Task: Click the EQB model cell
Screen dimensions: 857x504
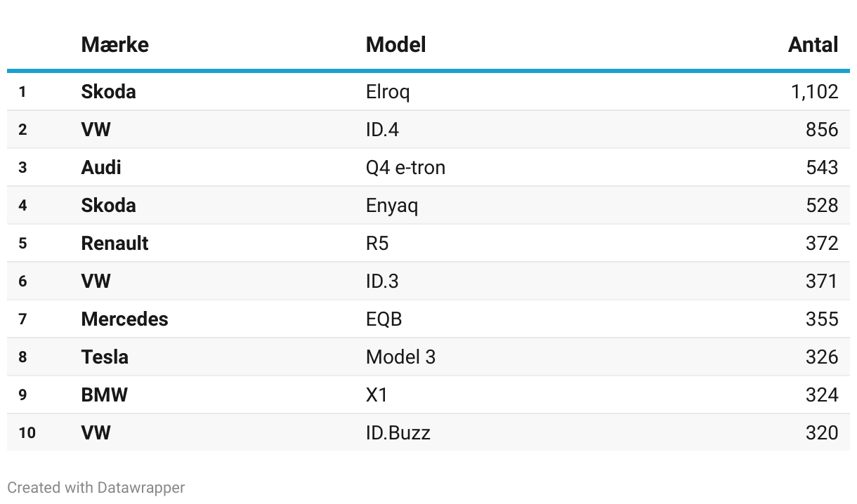Action: [x=384, y=319]
